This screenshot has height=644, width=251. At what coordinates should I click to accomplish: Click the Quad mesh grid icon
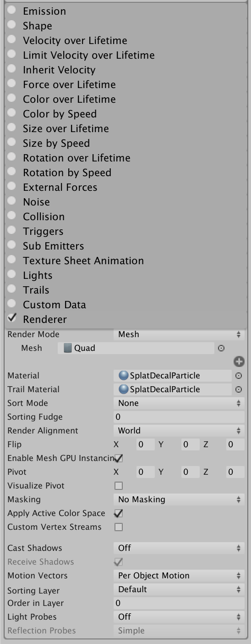click(68, 348)
